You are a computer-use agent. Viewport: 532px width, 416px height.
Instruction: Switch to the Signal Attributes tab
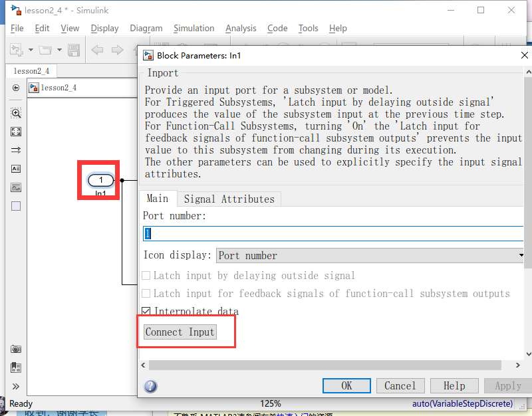pyautogui.click(x=229, y=198)
